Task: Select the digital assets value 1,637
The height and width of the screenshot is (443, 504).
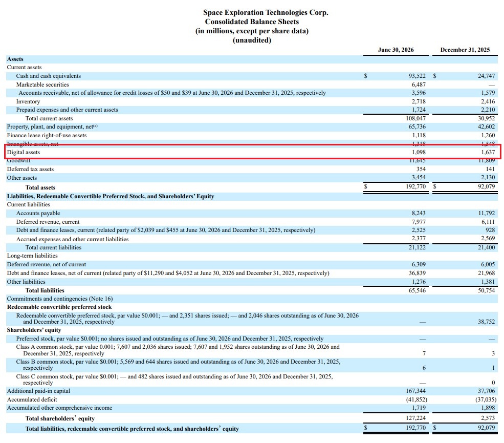Action: [x=488, y=152]
